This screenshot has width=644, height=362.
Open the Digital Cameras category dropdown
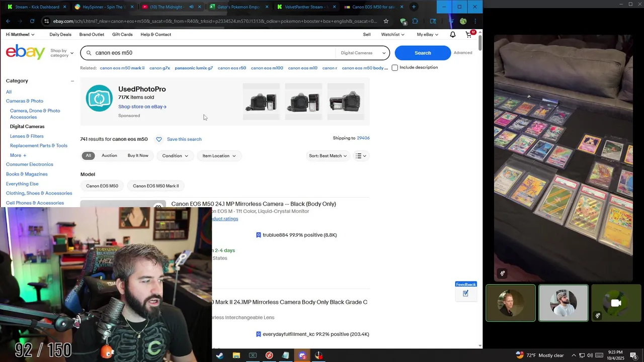click(363, 53)
